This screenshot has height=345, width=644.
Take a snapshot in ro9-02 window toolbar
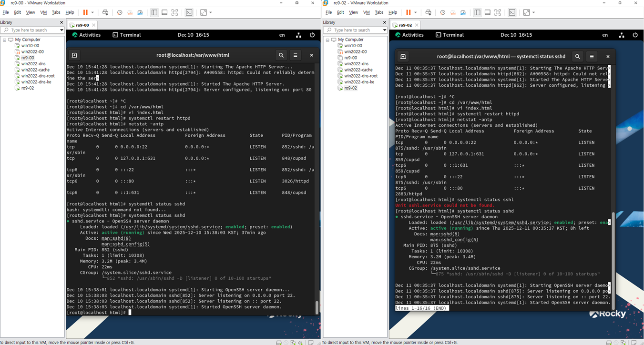click(x=443, y=12)
